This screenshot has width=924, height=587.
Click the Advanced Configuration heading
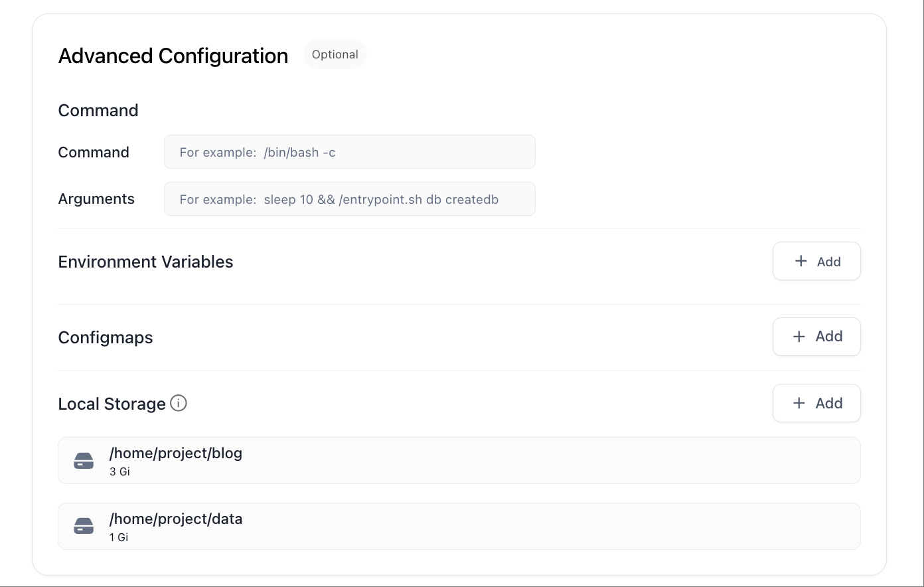173,56
